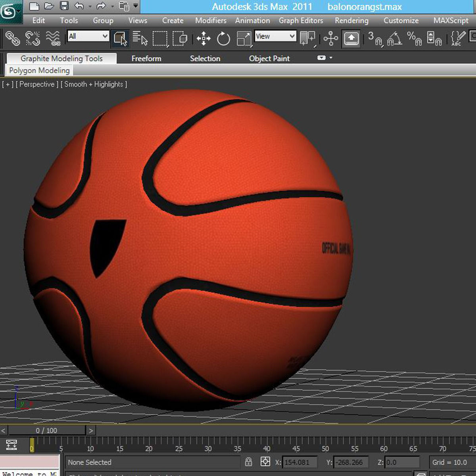
Task: Enable the Select and Manipulate tool
Action: [330, 38]
